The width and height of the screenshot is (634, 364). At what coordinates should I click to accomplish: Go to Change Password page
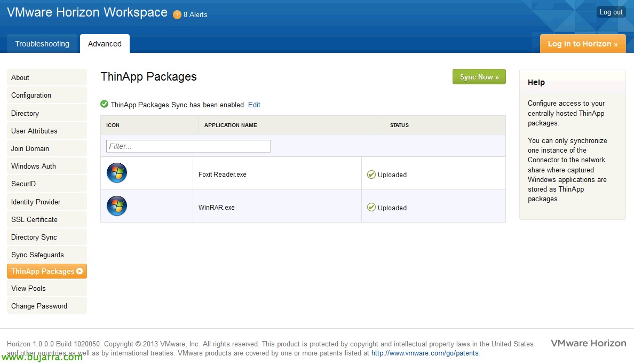[47, 306]
